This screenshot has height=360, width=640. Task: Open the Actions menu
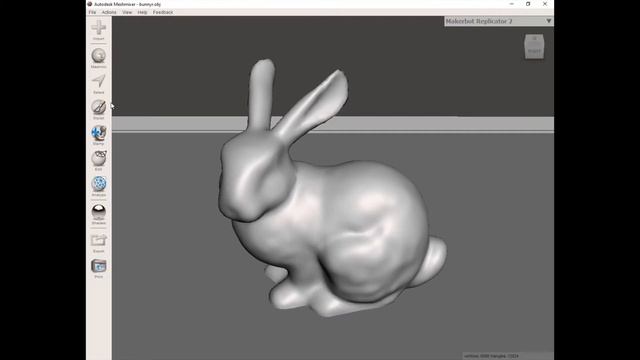[109, 12]
